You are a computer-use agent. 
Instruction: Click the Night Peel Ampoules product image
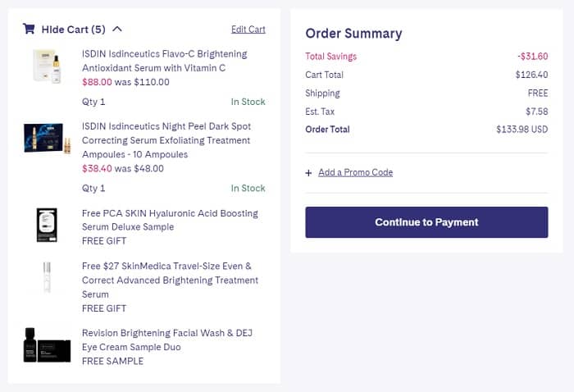point(47,139)
